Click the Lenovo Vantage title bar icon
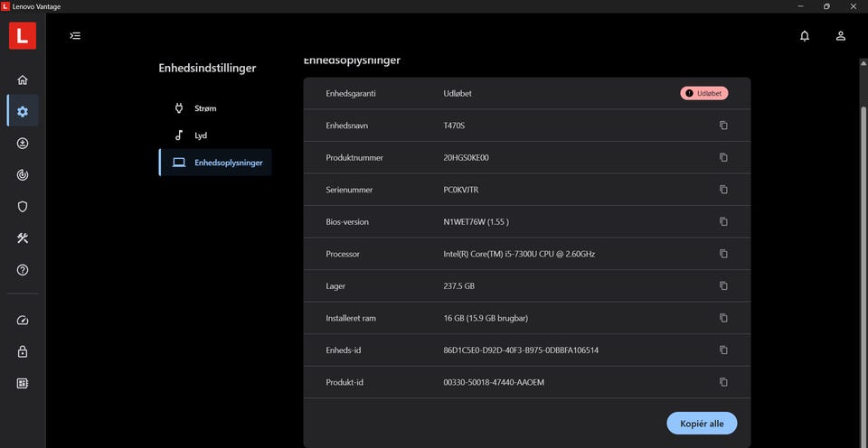Screen dimensions: 868x448 tap(5, 6)
